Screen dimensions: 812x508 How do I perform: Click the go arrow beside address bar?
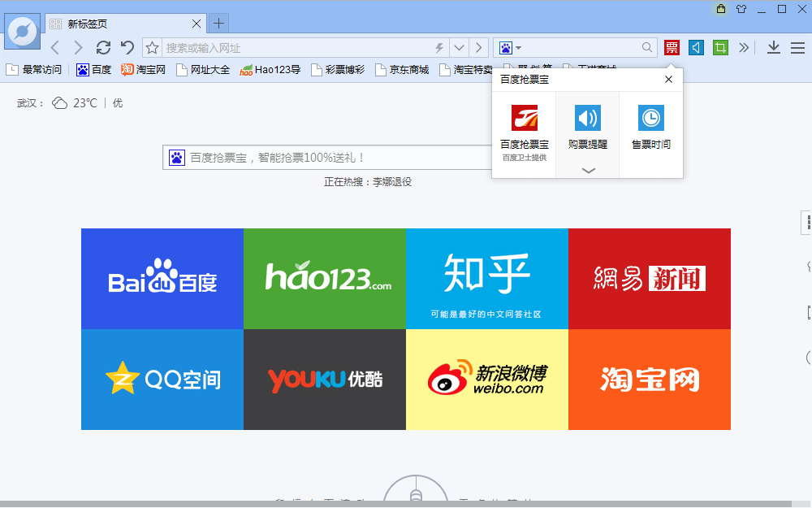pos(479,48)
